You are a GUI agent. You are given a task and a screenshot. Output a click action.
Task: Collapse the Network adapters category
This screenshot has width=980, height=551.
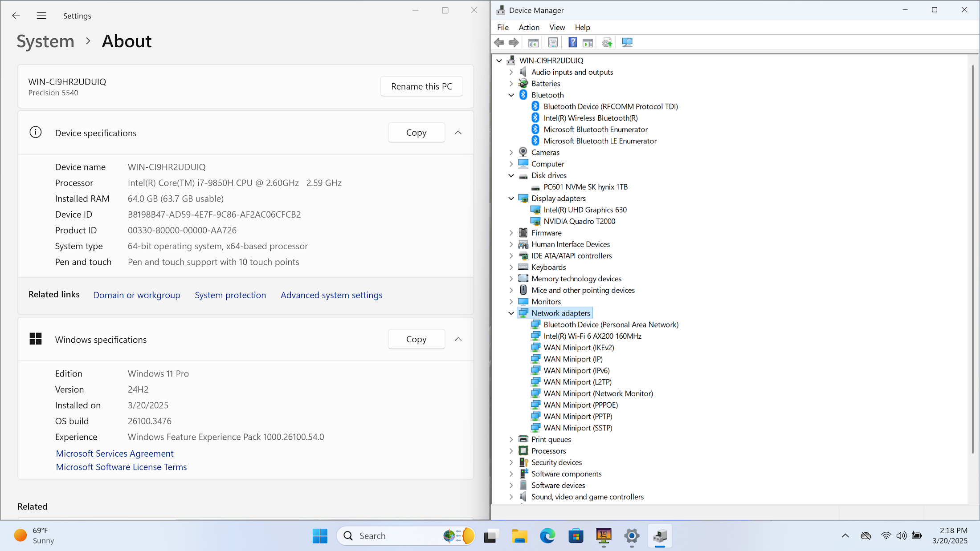tap(511, 313)
